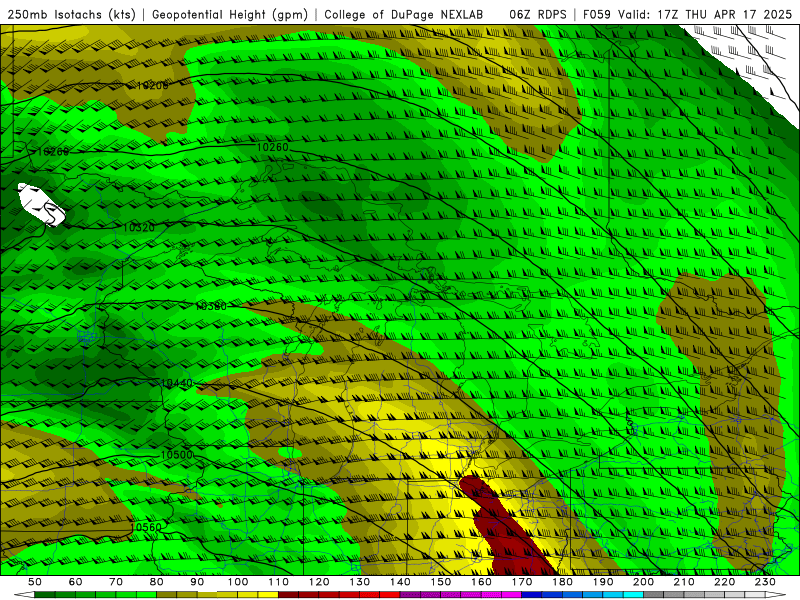Image resolution: width=800 pixels, height=600 pixels.
Task: Click the 220 value on the colour scale
Action: pyautogui.click(x=724, y=582)
